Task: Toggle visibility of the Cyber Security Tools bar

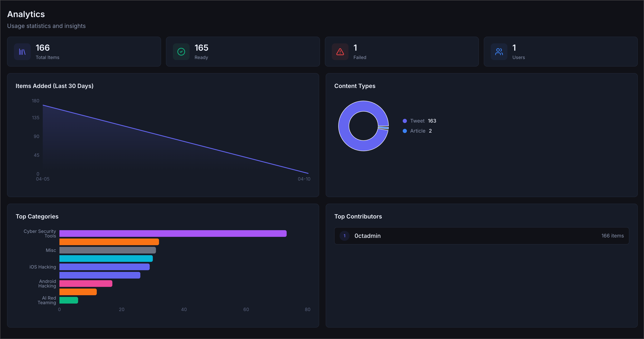Action: pos(172,233)
